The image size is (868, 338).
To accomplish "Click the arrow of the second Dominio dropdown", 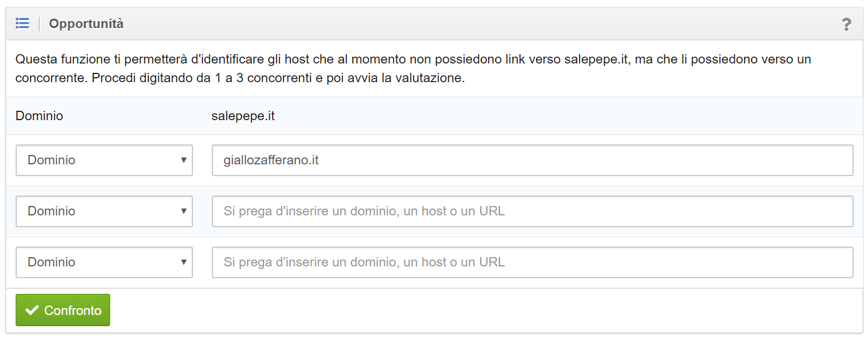I will [184, 211].
